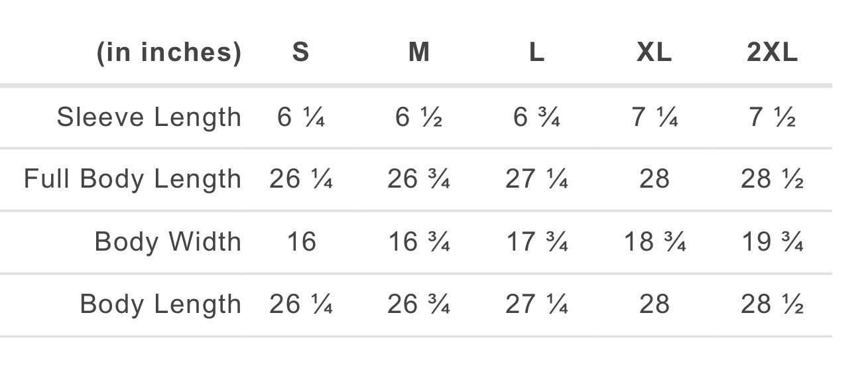868x370 pixels.
Task: Click the Body Width value for XL
Action: pos(654,241)
